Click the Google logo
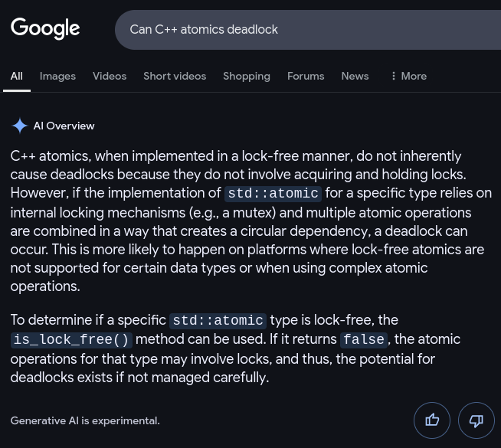 (x=45, y=29)
